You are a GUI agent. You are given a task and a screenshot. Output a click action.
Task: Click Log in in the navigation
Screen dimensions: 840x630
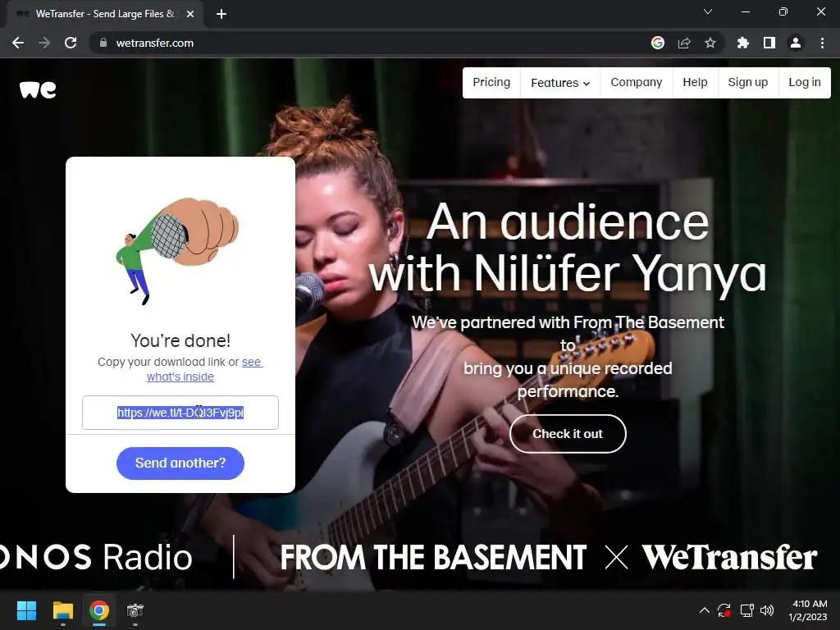[x=805, y=83]
